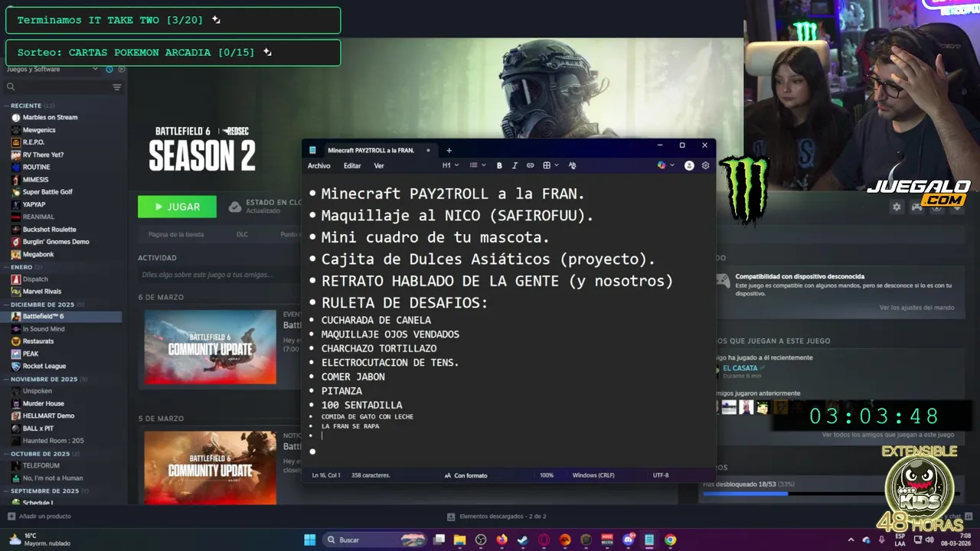
Task: Select Marbles on Stream in library
Action: [x=50, y=117]
